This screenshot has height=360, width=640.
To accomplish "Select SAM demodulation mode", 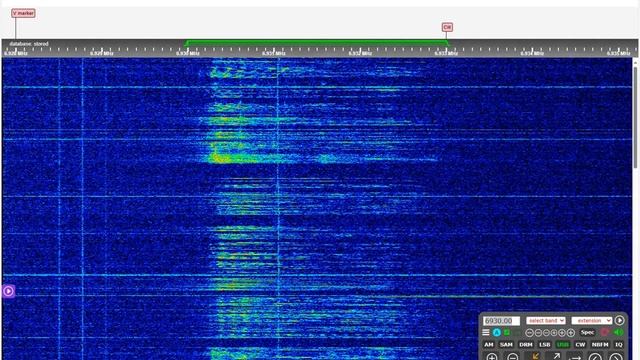I will (506, 344).
